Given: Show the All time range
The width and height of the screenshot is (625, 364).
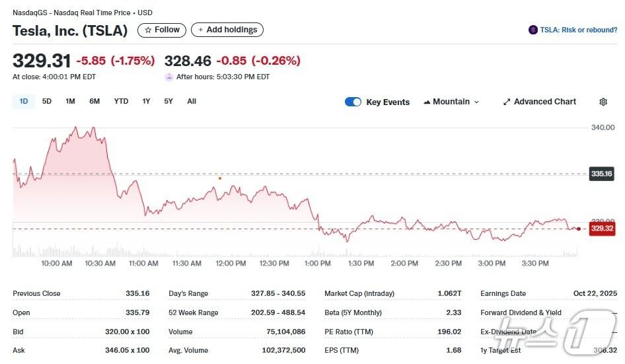Looking at the screenshot, I should point(192,101).
